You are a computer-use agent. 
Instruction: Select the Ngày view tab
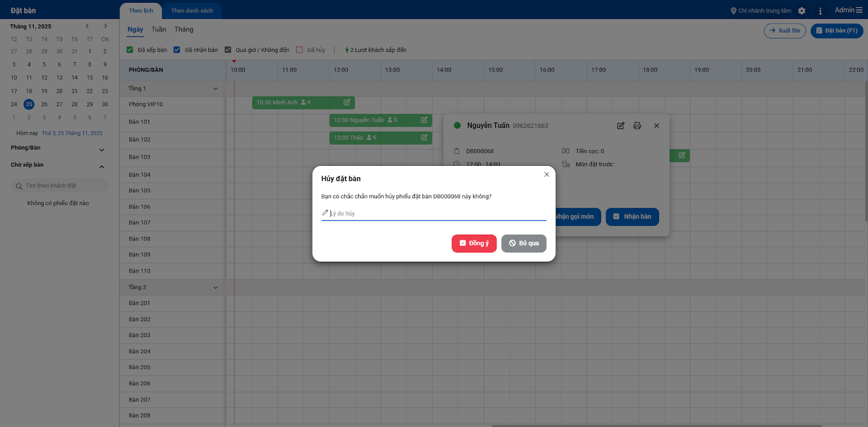135,30
